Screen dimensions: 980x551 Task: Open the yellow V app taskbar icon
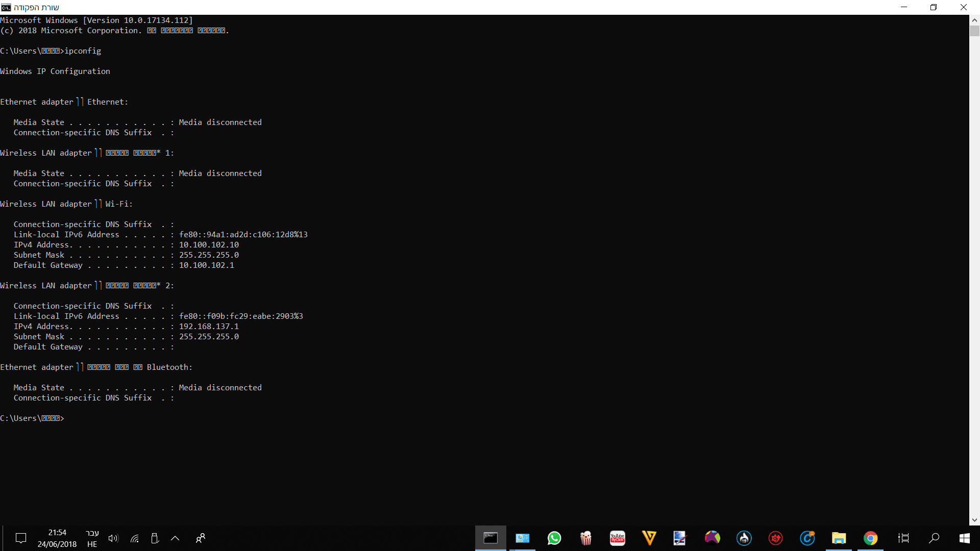(x=649, y=538)
